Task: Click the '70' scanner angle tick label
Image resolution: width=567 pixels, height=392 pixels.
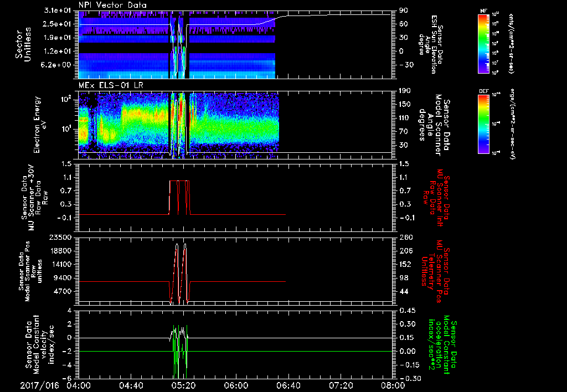Action: pyautogui.click(x=404, y=132)
